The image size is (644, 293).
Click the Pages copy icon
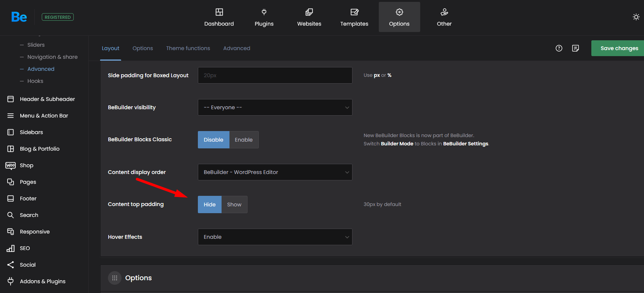pyautogui.click(x=11, y=182)
